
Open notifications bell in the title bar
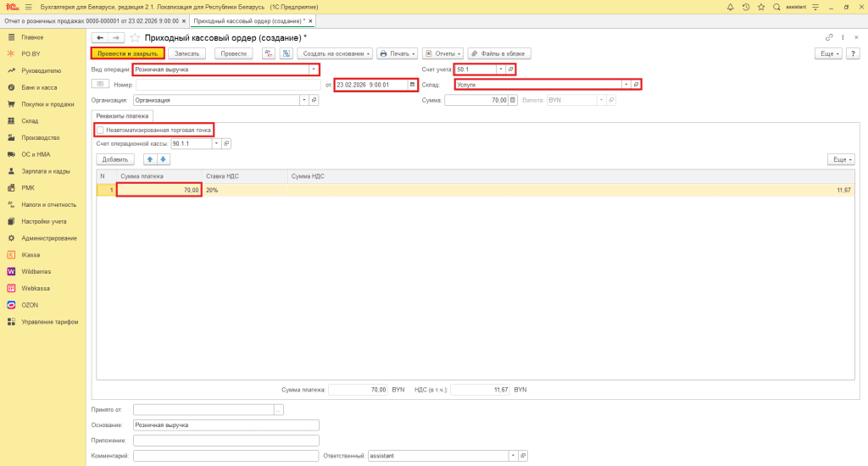730,7
